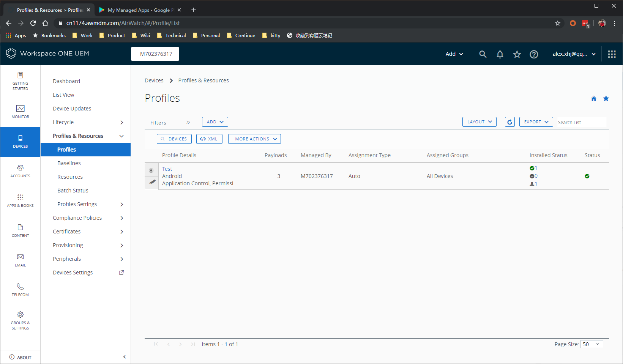623x364 pixels.
Task: Bookmark this page in Chrome
Action: pyautogui.click(x=558, y=23)
